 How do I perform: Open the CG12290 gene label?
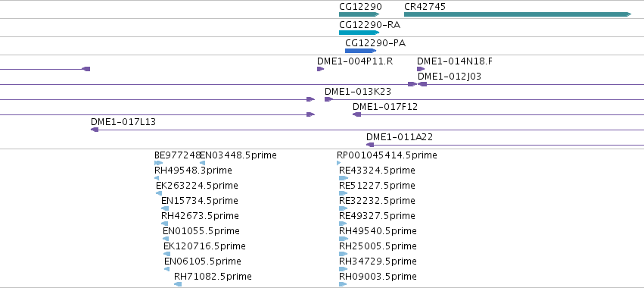click(x=361, y=7)
